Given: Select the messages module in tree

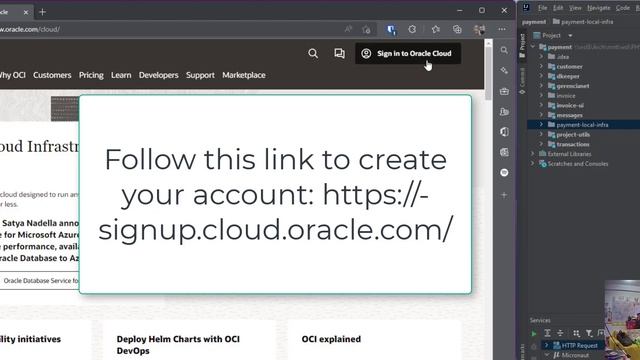Looking at the screenshot, I should (569, 115).
